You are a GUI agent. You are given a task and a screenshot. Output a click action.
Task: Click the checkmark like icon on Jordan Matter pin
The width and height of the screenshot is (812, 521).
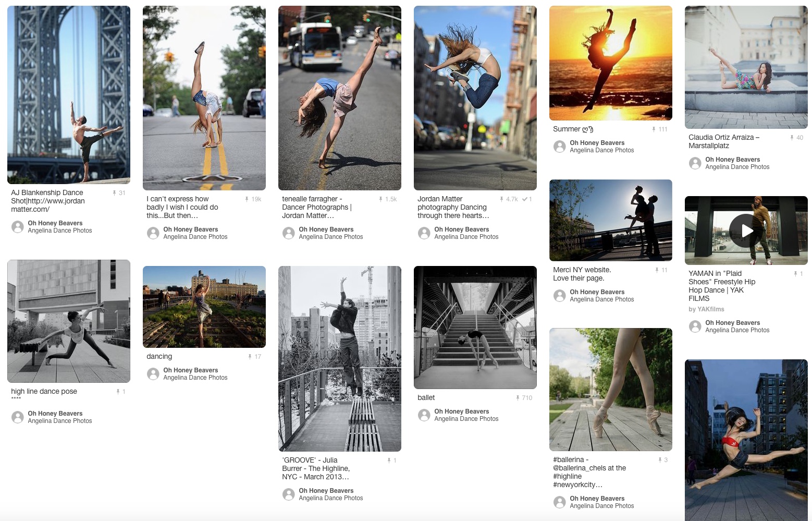pyautogui.click(x=524, y=199)
